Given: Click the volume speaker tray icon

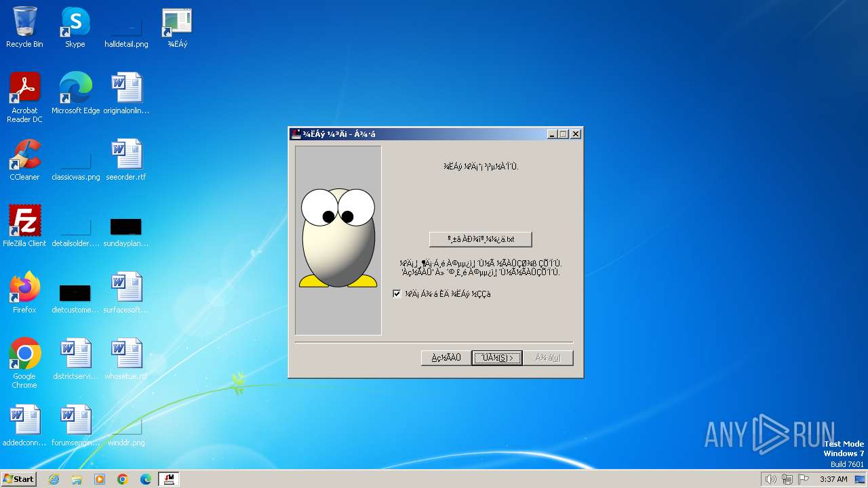Looking at the screenshot, I should (x=770, y=479).
